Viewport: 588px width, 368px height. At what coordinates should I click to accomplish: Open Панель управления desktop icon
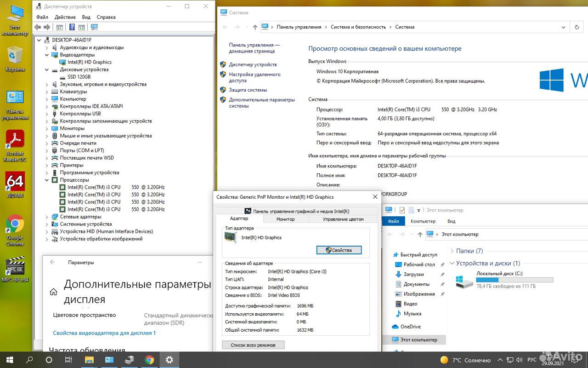(15, 105)
